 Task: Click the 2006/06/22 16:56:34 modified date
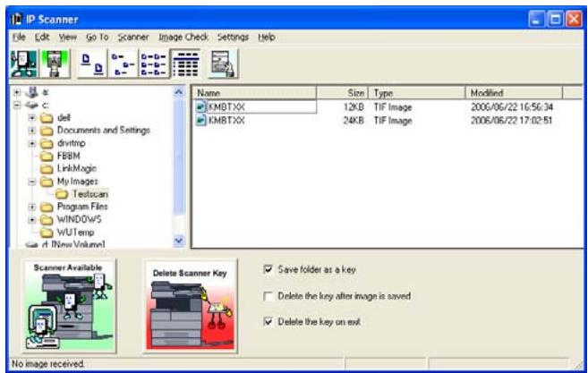click(x=512, y=107)
